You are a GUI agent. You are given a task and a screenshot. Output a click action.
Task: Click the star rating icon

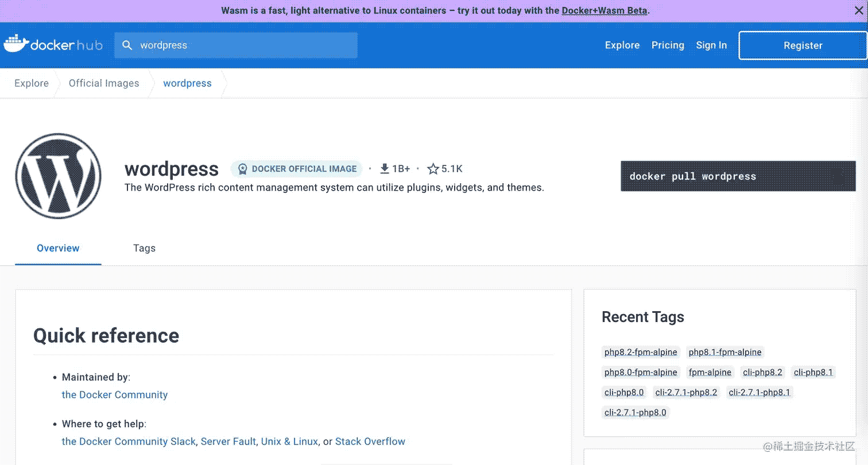click(433, 169)
